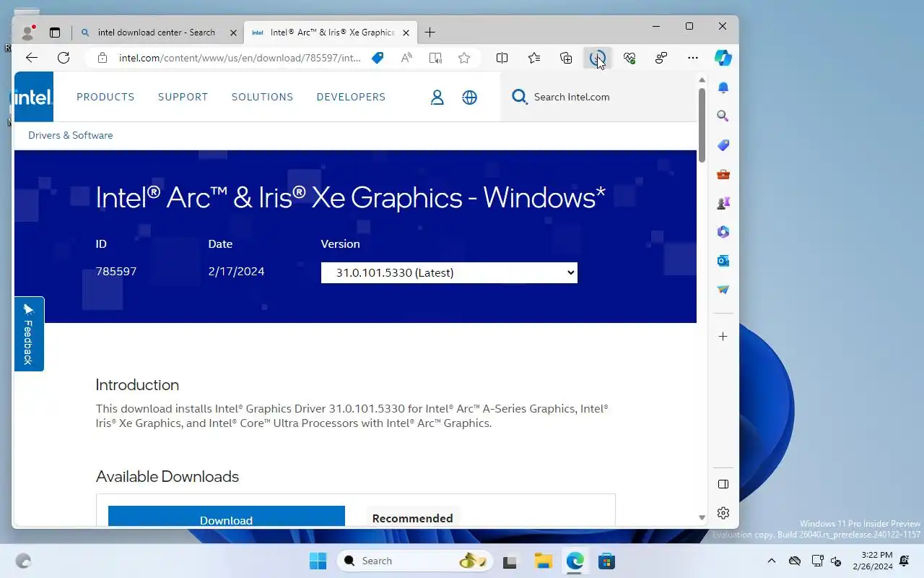
Task: Click the taskbar Search box
Action: tap(415, 561)
